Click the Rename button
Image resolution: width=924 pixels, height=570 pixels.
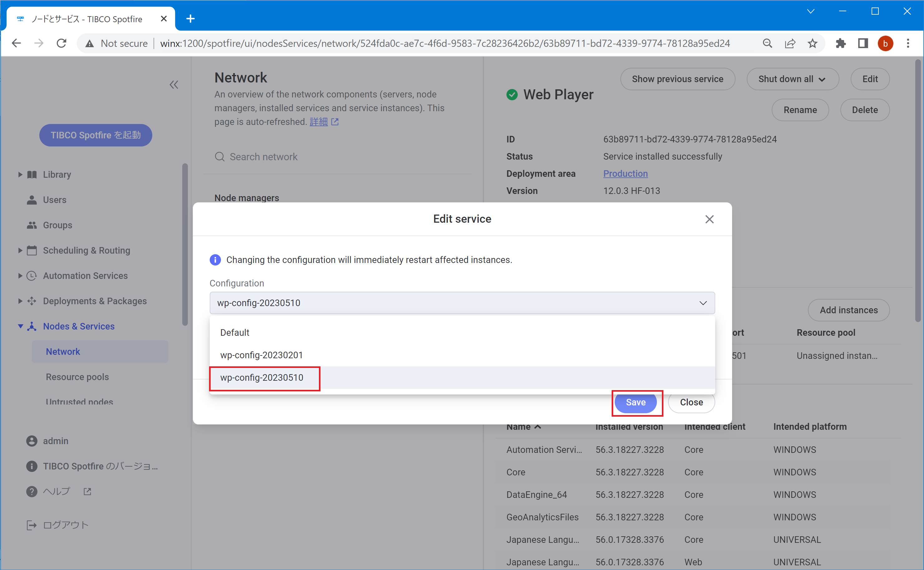pos(800,110)
